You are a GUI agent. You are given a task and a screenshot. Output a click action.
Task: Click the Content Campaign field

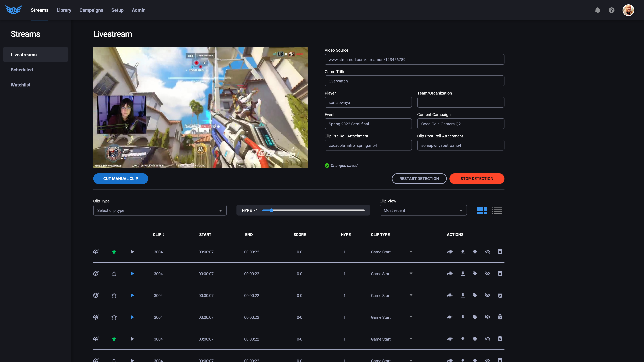[461, 124]
